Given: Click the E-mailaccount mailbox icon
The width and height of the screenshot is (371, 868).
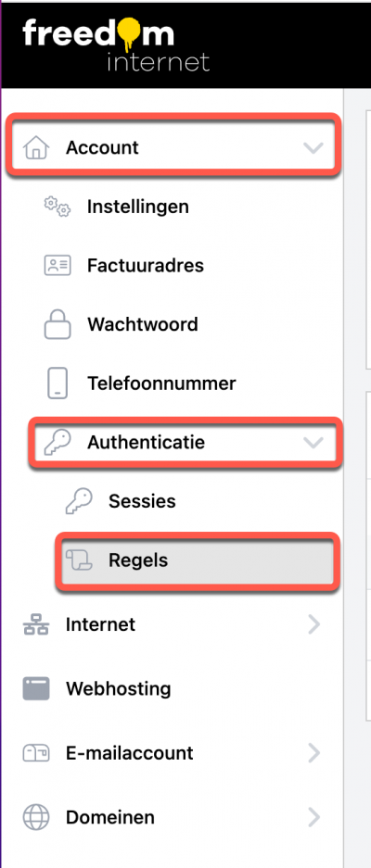Looking at the screenshot, I should 36,753.
